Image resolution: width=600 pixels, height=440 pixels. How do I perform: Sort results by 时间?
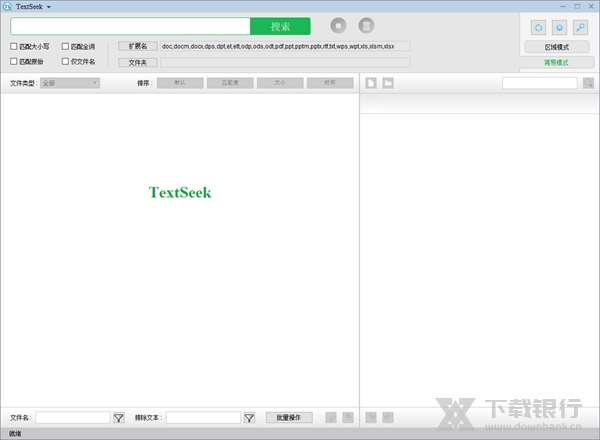(x=330, y=83)
